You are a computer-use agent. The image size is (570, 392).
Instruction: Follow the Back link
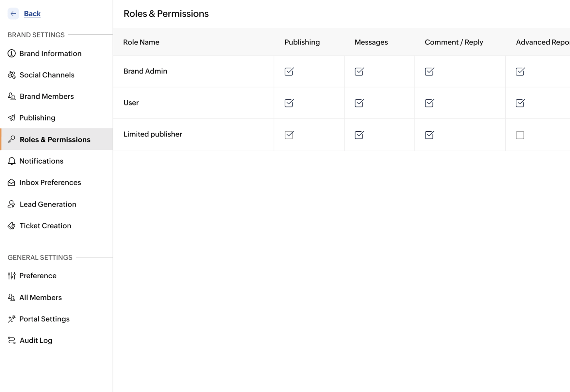pos(32,14)
